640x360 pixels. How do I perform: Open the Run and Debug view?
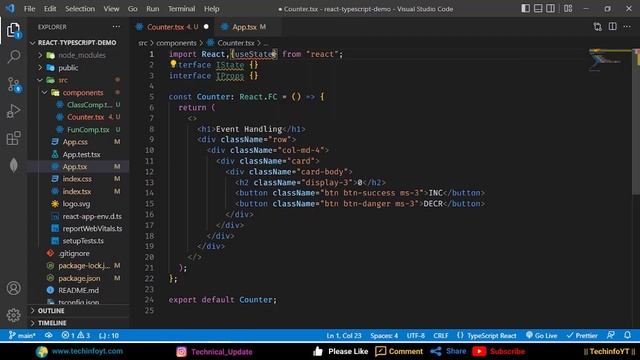(x=13, y=111)
